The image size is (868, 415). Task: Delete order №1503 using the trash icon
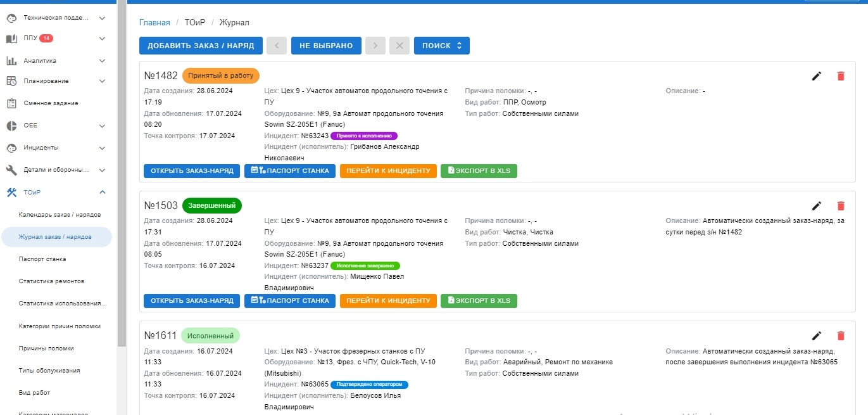click(x=841, y=206)
